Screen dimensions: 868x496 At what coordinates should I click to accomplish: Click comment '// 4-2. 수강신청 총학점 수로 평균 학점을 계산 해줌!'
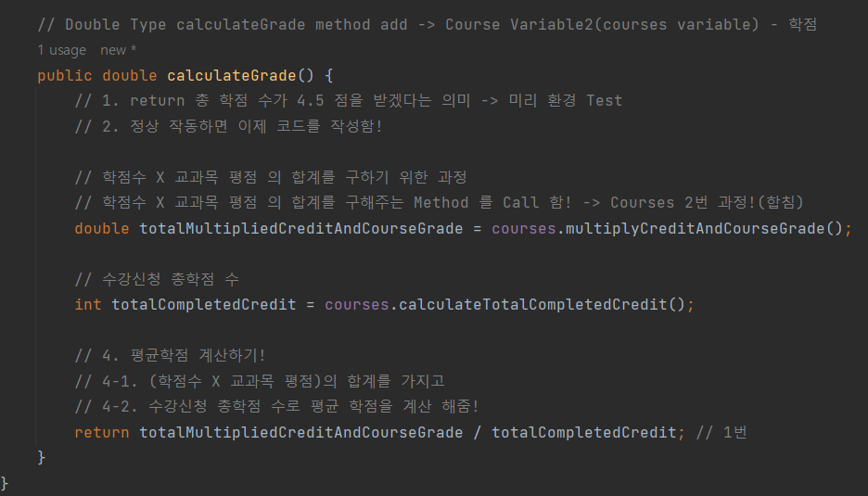point(276,406)
